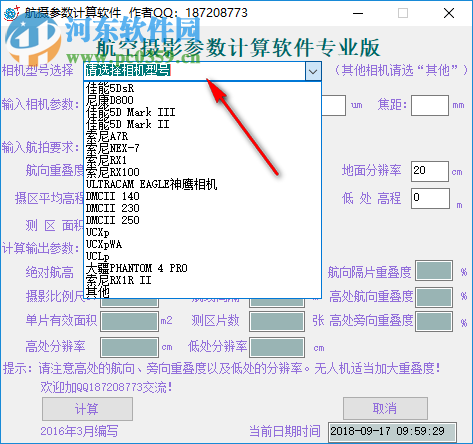Select DMCII 250 camera
This screenshot has height=444, width=473.
coord(202,220)
